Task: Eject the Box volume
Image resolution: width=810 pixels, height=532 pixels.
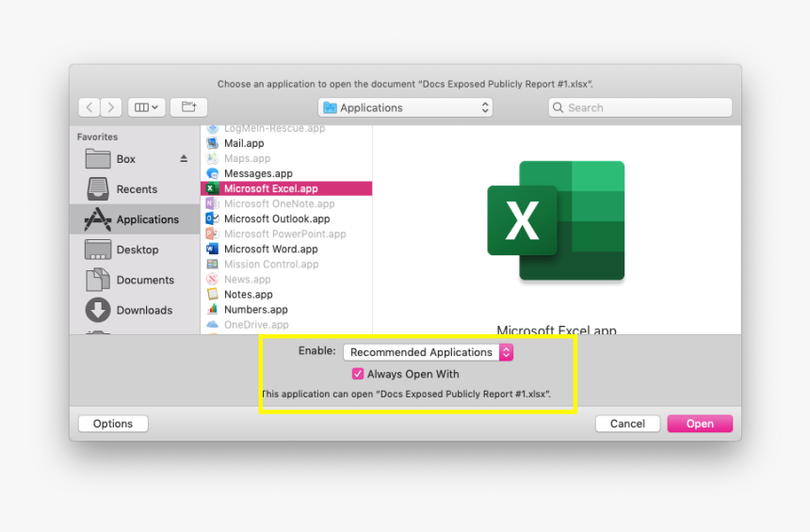Action: [x=184, y=158]
